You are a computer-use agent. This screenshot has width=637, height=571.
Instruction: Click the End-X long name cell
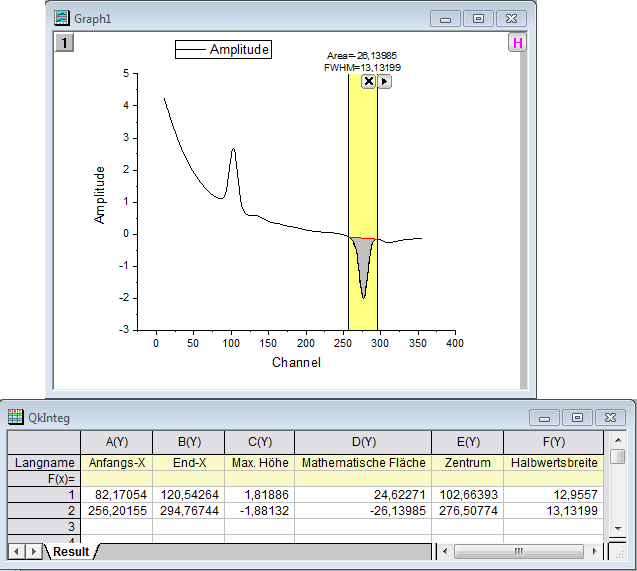click(x=188, y=463)
